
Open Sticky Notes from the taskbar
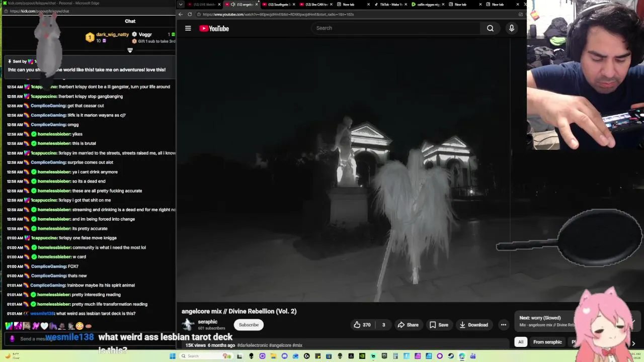pos(317,356)
